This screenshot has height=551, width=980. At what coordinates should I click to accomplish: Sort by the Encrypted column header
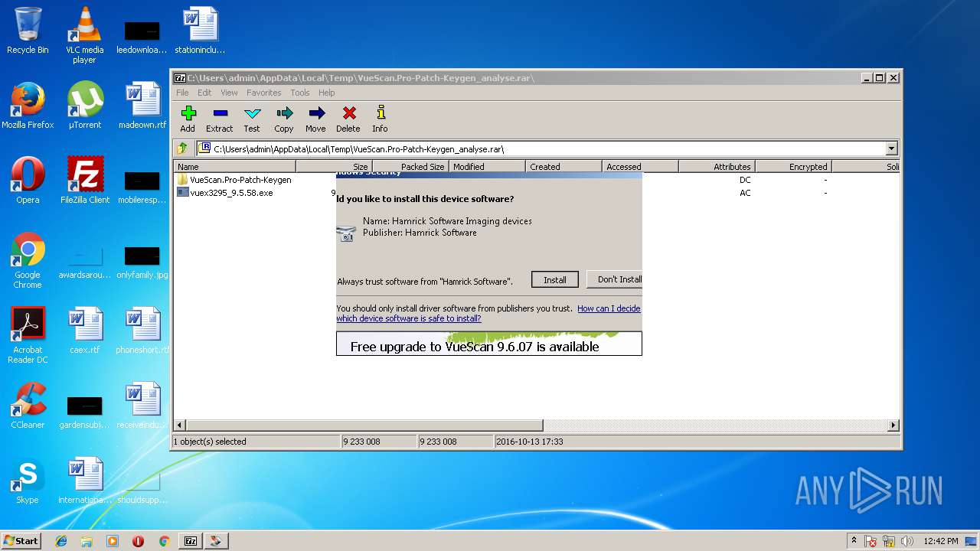(x=794, y=166)
